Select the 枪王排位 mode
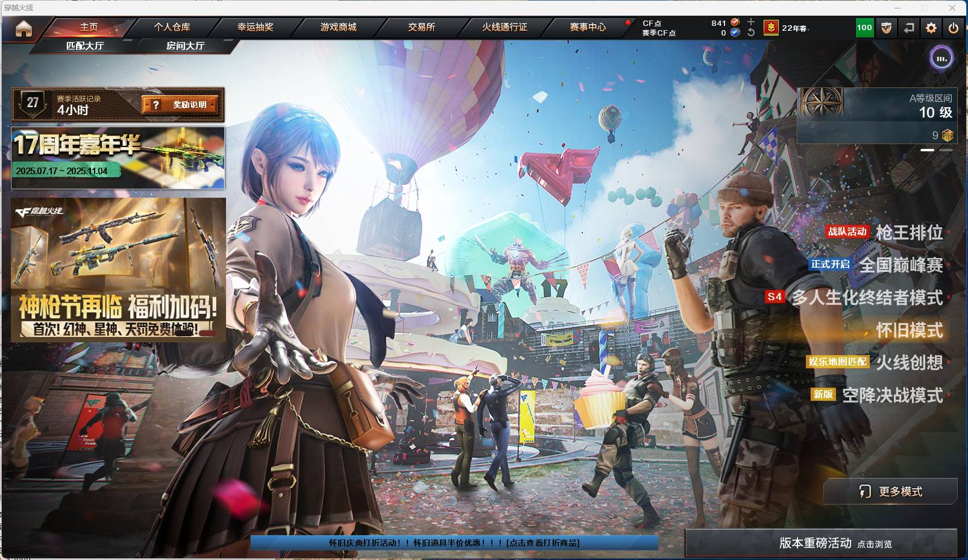This screenshot has width=968, height=560. point(909,232)
